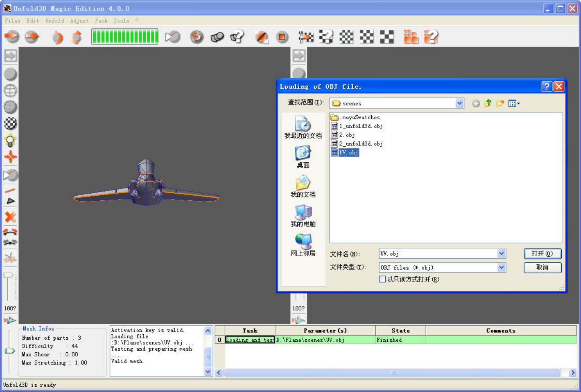Click the save OBJ arrow toolbar icon

coord(32,37)
